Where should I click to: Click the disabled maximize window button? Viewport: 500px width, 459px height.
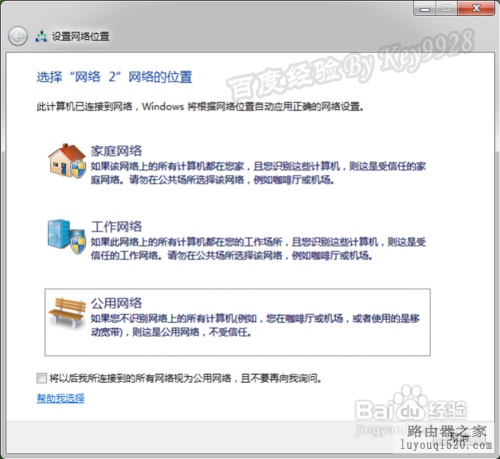pos(447,9)
